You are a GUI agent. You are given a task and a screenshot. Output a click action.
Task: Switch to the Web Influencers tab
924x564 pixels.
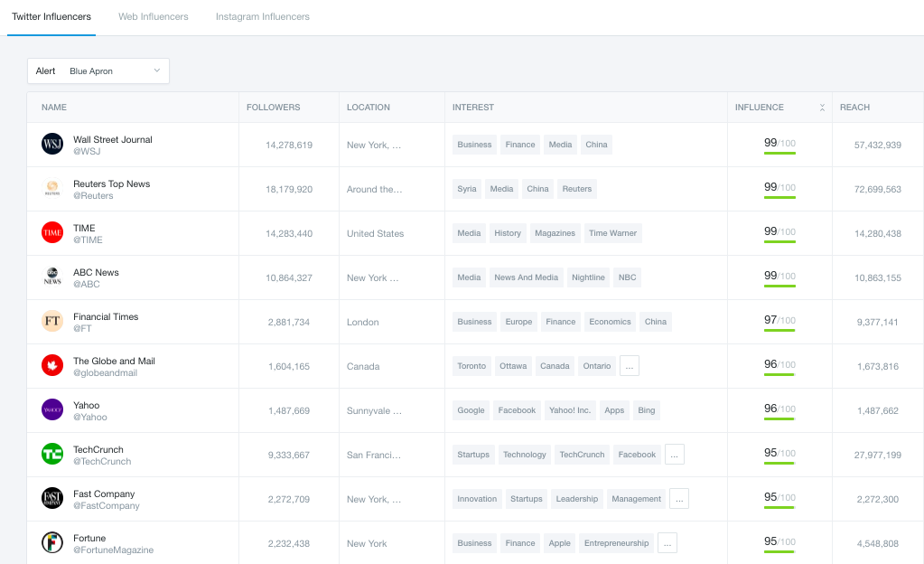click(154, 16)
